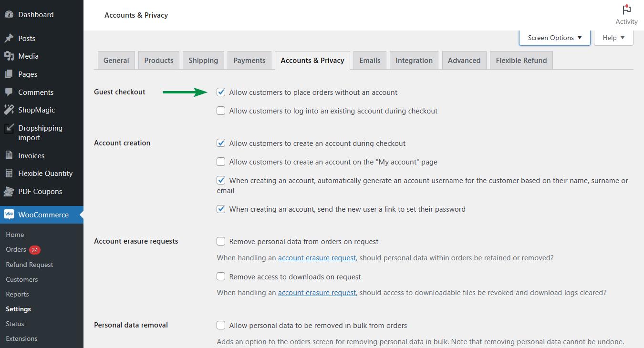The image size is (644, 348).
Task: Open the Products settings tab
Action: pyautogui.click(x=159, y=61)
